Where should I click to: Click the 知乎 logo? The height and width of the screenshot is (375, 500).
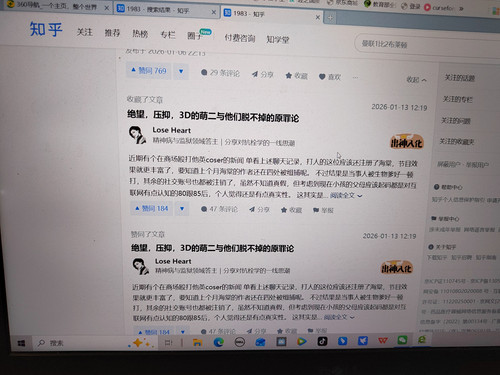(46, 29)
